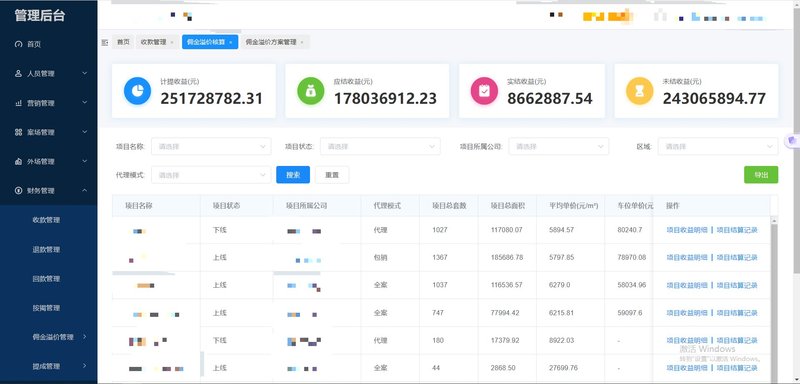Click the 案场管理 grid icon
The image size is (800, 384).
(19, 132)
